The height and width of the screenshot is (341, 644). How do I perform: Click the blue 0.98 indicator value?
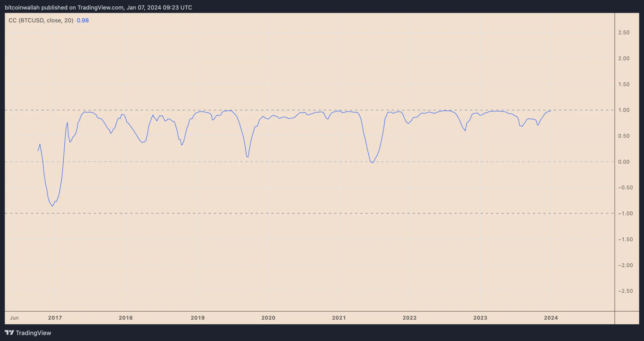83,20
